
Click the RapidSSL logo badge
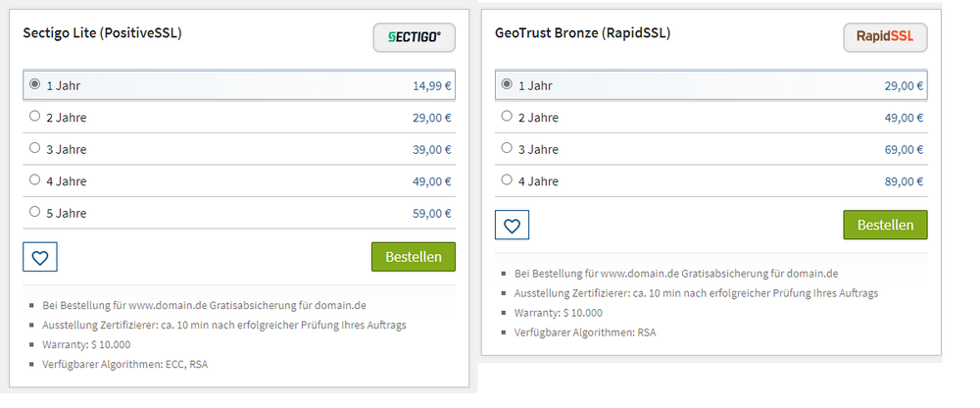click(x=885, y=38)
